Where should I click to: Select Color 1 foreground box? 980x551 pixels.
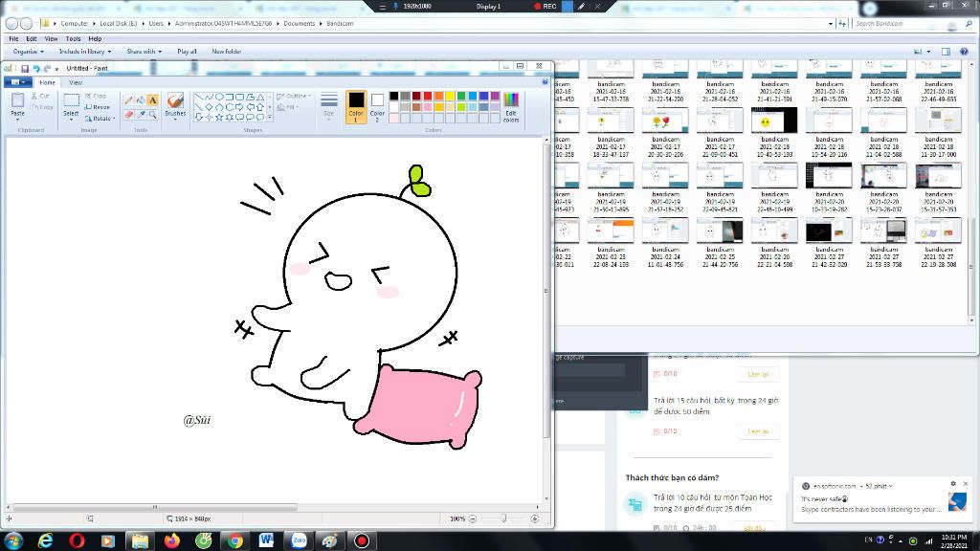[356, 107]
